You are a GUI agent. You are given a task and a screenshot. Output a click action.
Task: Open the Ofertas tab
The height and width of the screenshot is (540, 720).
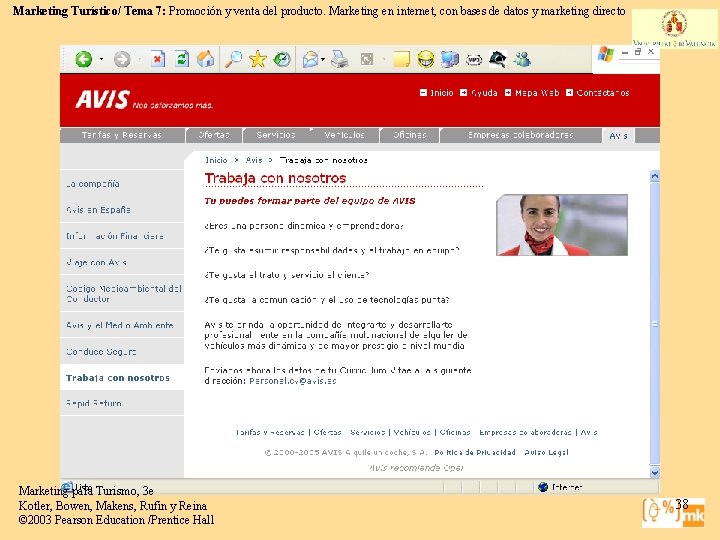click(x=214, y=135)
